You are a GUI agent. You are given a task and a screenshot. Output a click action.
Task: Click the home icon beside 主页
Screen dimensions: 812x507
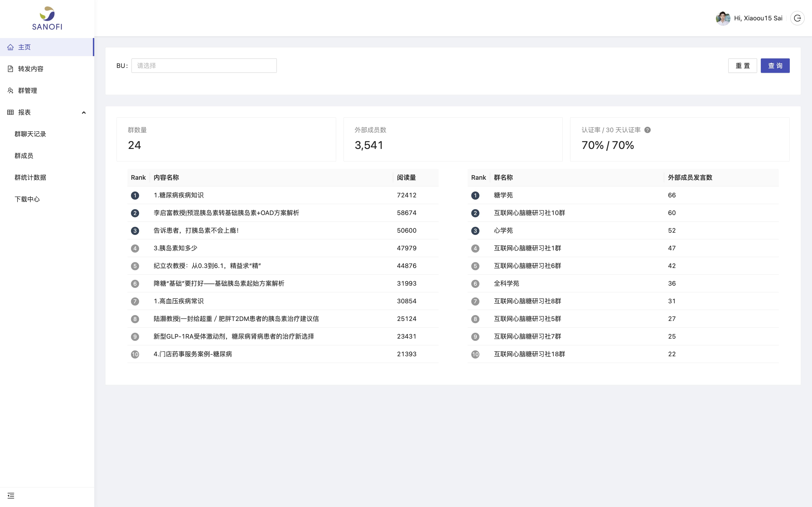pos(11,47)
